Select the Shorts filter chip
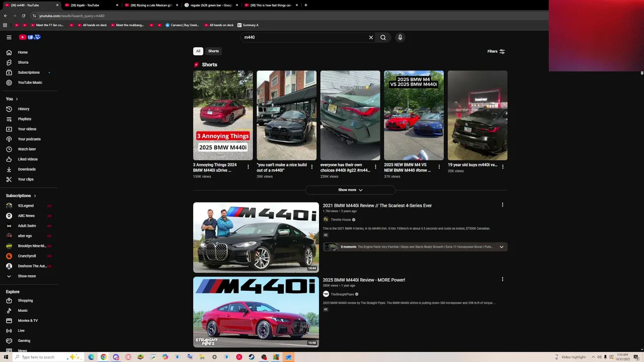Image resolution: width=644 pixels, height=362 pixels. [x=214, y=51]
